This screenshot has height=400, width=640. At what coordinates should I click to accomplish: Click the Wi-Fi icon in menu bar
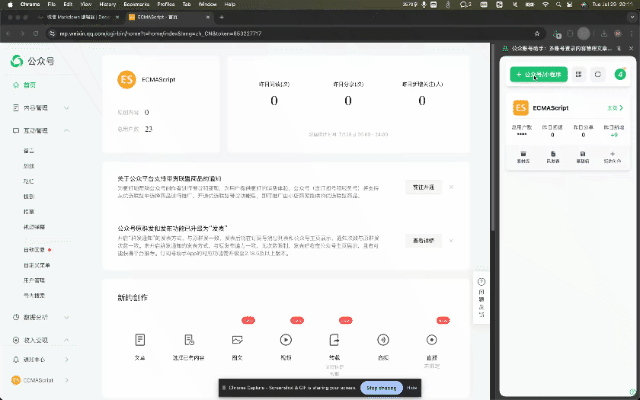(545, 4)
